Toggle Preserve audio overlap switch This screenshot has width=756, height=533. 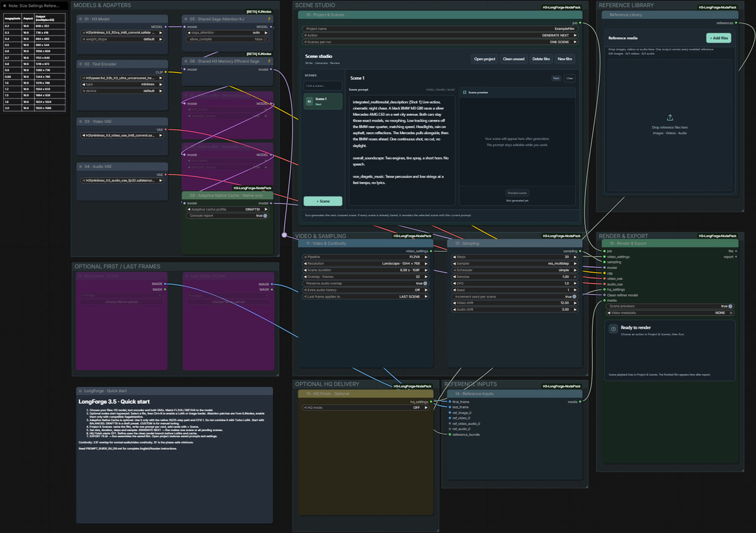click(425, 283)
